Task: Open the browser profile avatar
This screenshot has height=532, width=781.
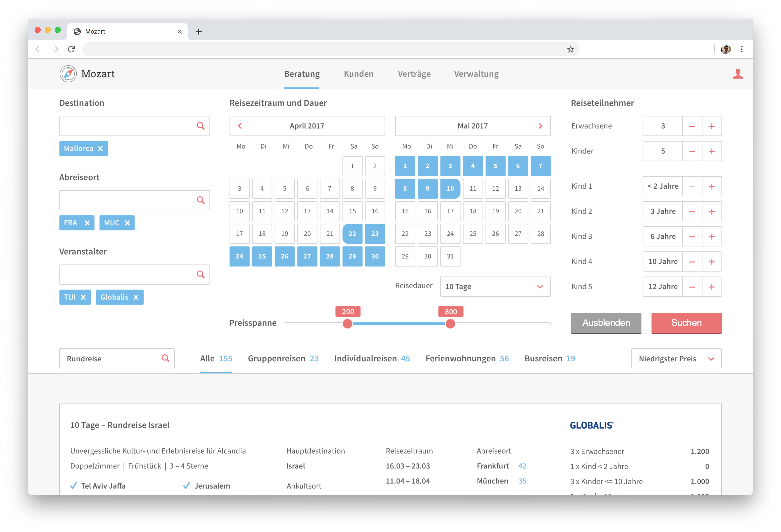Action: pos(726,49)
